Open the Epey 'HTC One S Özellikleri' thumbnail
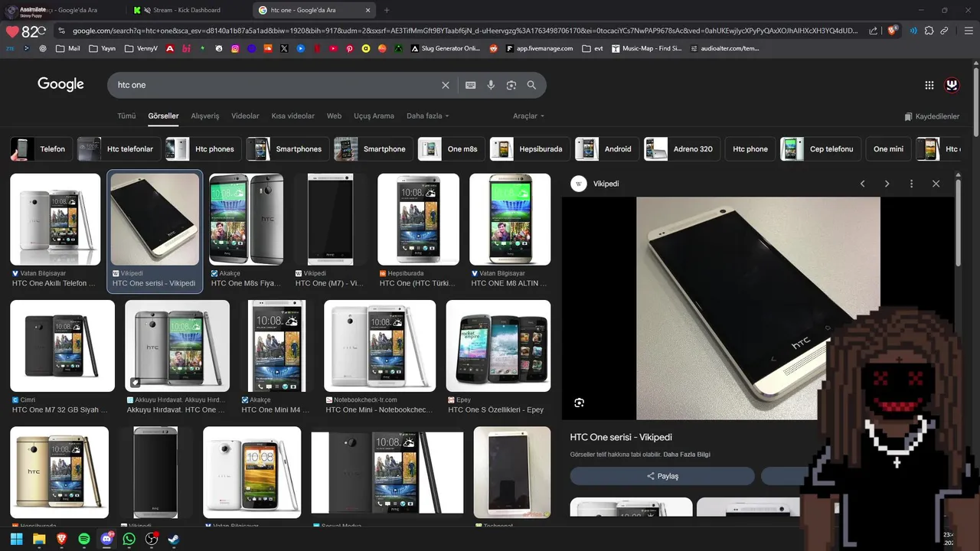 [498, 346]
